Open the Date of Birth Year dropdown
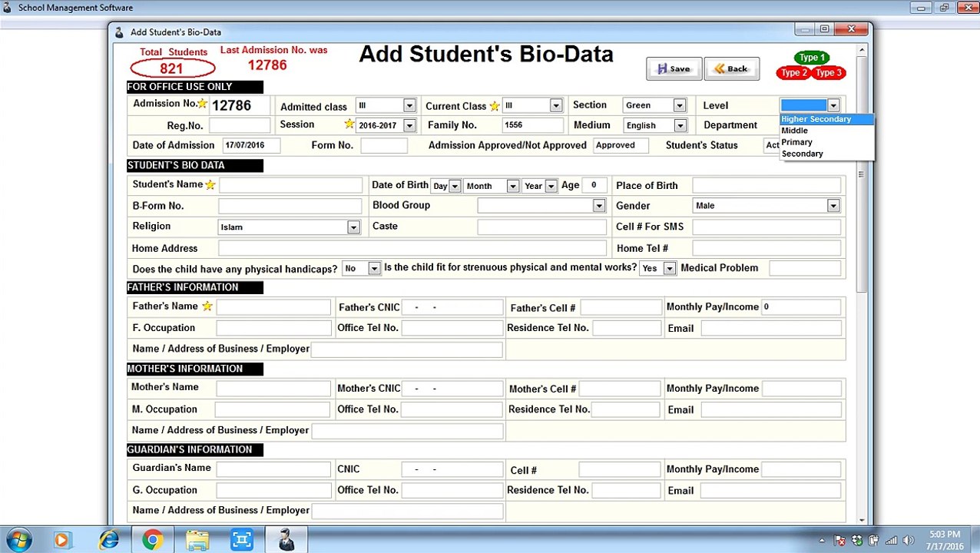 (551, 186)
